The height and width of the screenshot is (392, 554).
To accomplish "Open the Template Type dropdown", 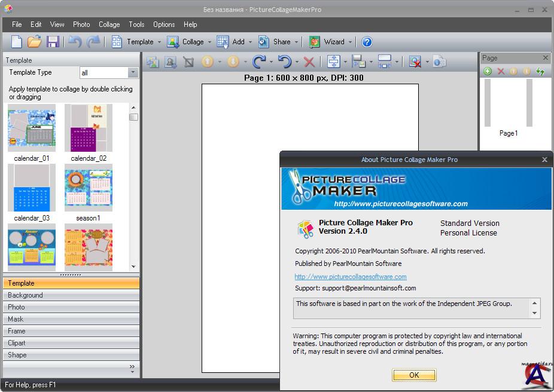I will (x=133, y=73).
